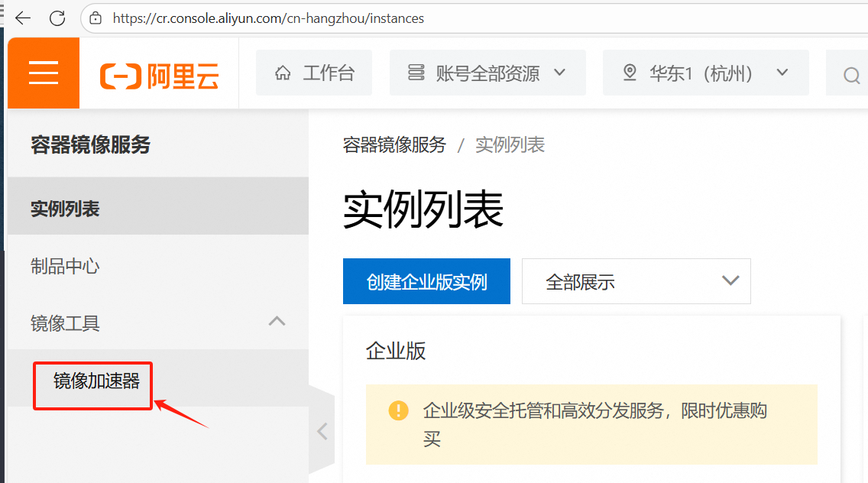Open the orange hamburger menu

pyautogui.click(x=44, y=73)
